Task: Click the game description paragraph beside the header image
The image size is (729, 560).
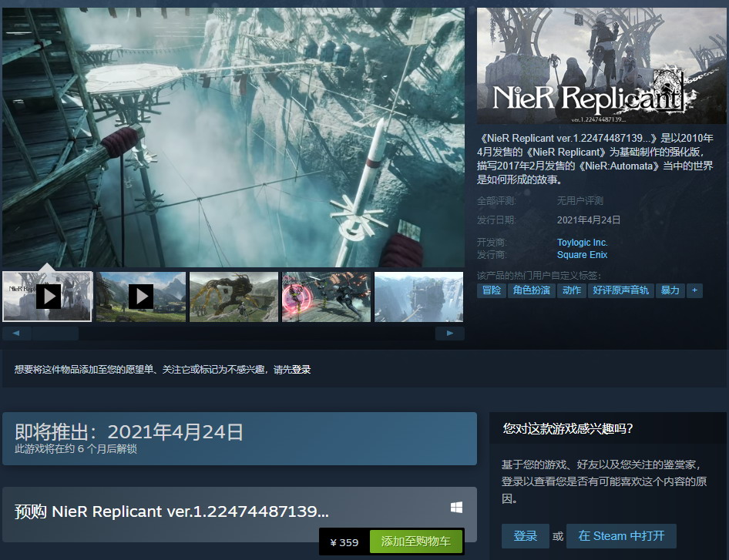Action: click(595, 159)
